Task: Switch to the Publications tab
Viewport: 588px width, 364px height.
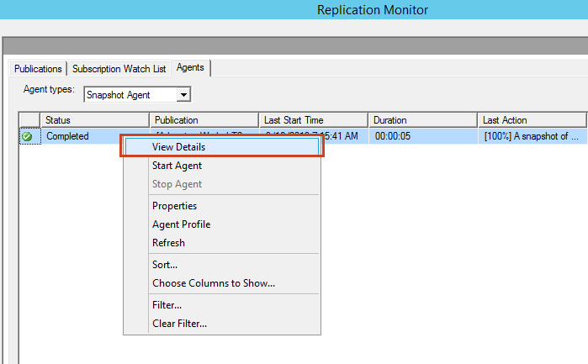Action: [38, 69]
